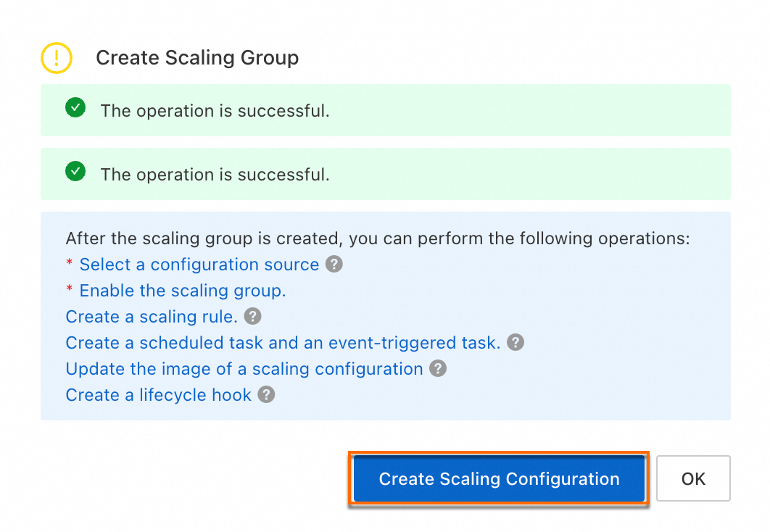Follow the Enable the scaling group link

[183, 291]
